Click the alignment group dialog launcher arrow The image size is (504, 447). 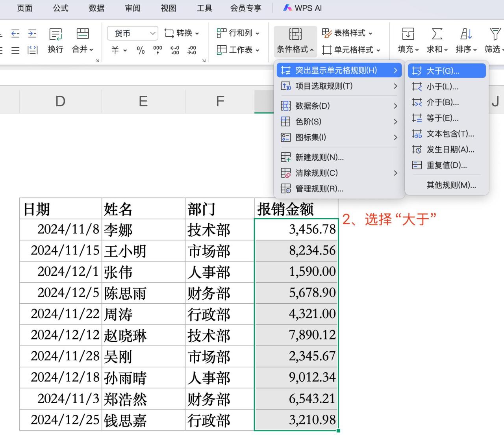97,61
